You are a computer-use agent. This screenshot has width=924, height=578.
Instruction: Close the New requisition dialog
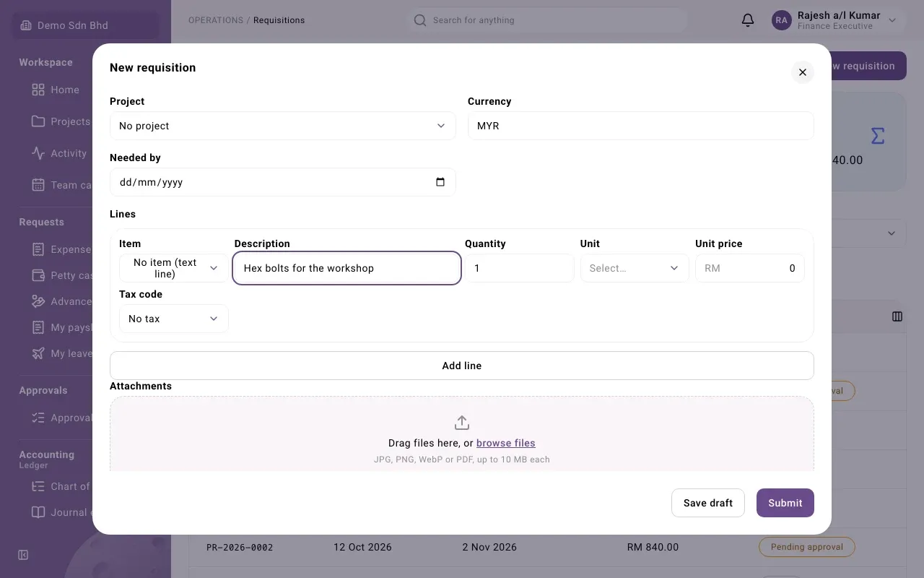point(802,72)
